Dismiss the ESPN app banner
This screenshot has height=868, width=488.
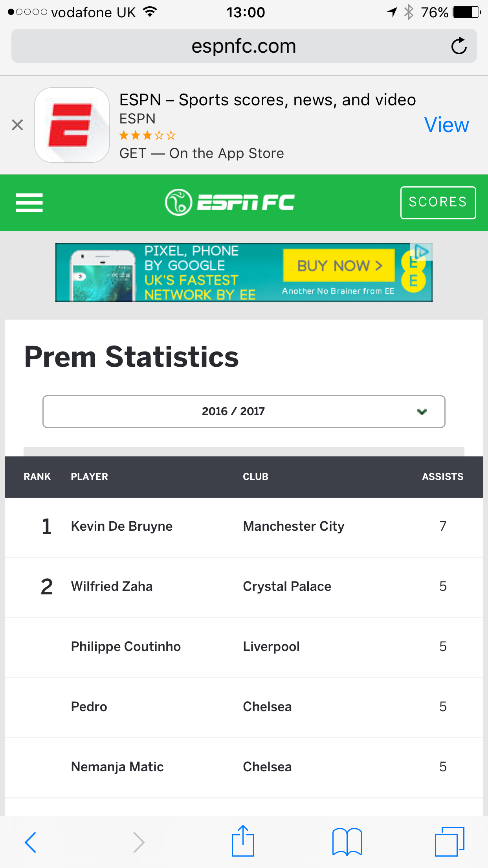pyautogui.click(x=17, y=125)
